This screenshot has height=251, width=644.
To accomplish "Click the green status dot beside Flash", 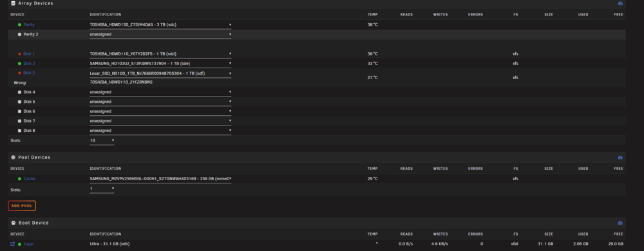I will pos(19,244).
